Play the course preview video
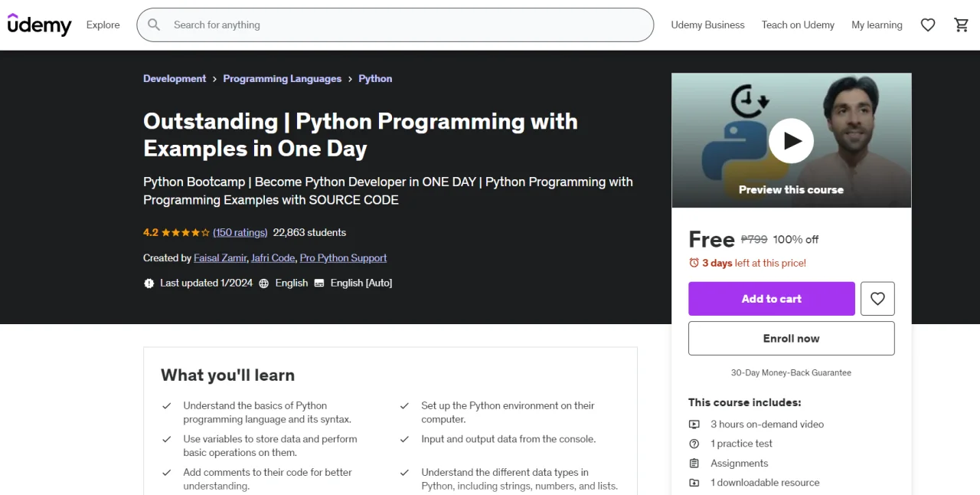 pos(791,141)
